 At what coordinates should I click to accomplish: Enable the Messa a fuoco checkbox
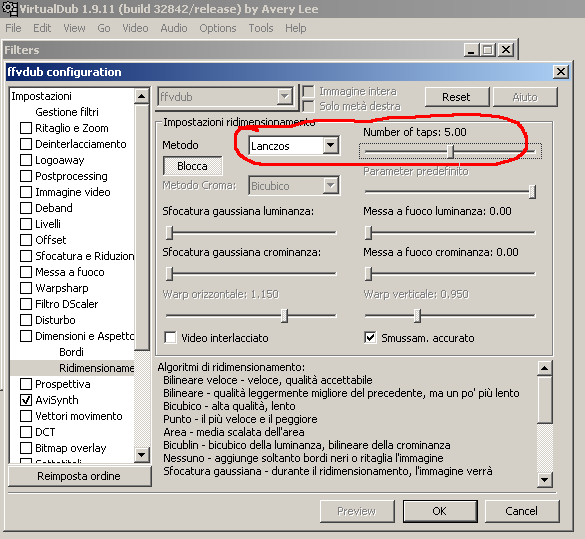26,272
